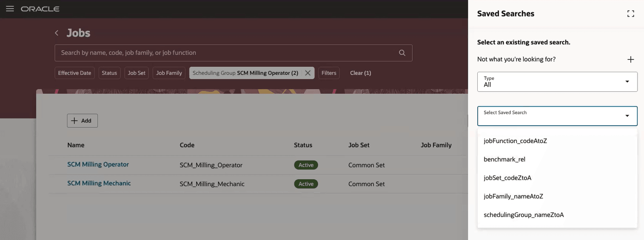Click the Add job button
This screenshot has height=240, width=644.
pos(82,121)
